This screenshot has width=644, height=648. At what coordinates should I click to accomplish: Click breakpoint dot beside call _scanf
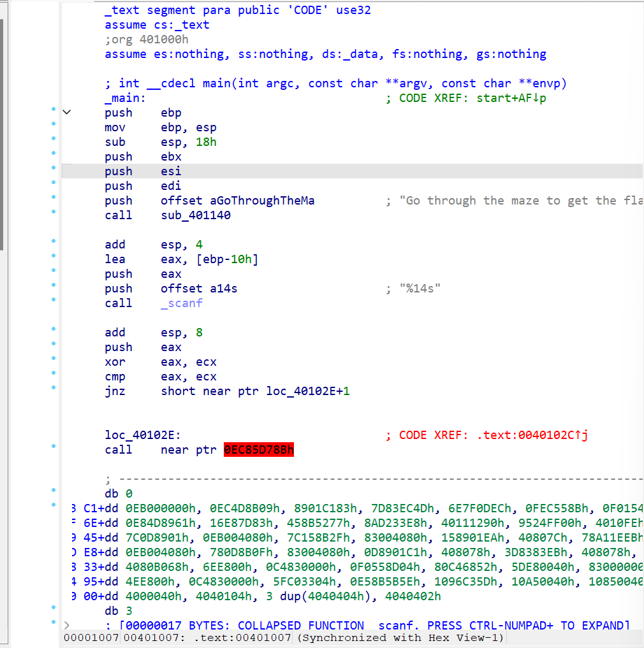click(x=54, y=300)
